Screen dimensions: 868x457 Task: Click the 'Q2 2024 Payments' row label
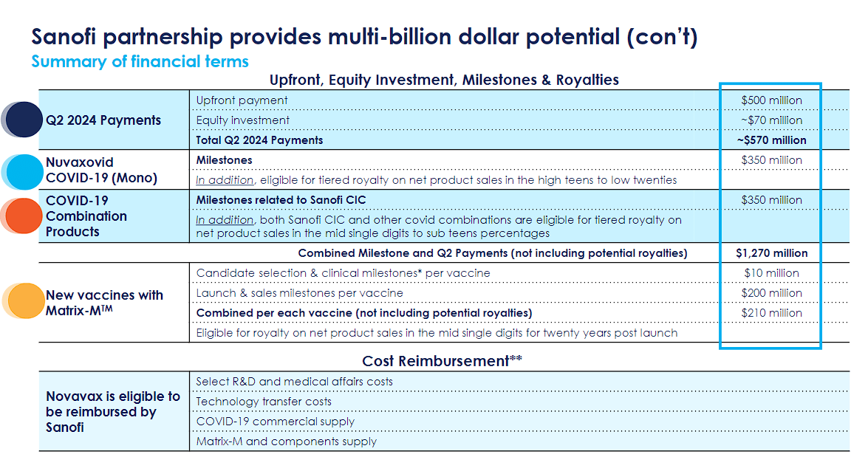103,120
